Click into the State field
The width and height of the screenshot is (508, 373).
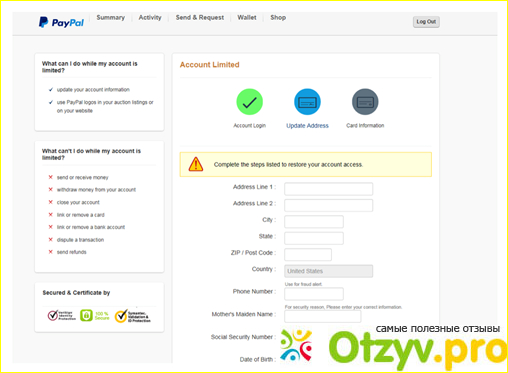point(314,238)
